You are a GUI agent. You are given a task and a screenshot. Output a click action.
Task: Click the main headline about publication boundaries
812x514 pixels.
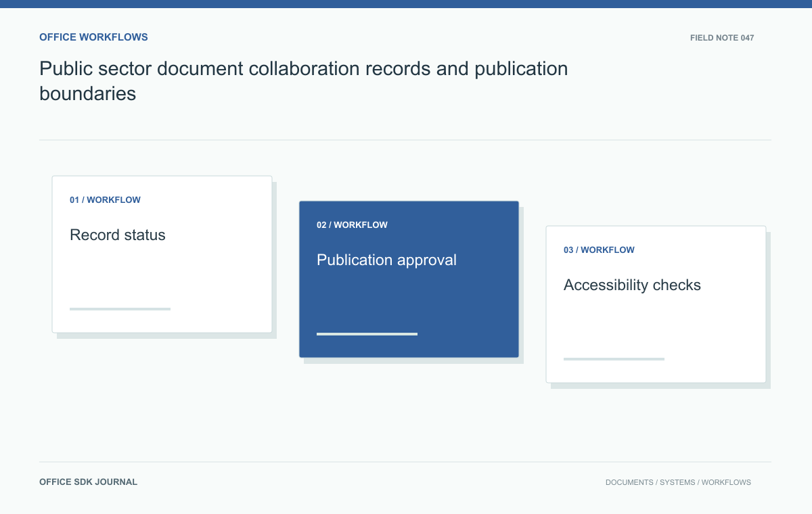(x=304, y=80)
